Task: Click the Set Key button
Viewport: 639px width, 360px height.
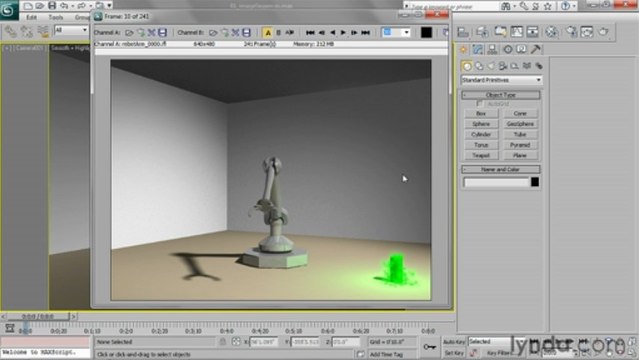Action: pyautogui.click(x=454, y=353)
